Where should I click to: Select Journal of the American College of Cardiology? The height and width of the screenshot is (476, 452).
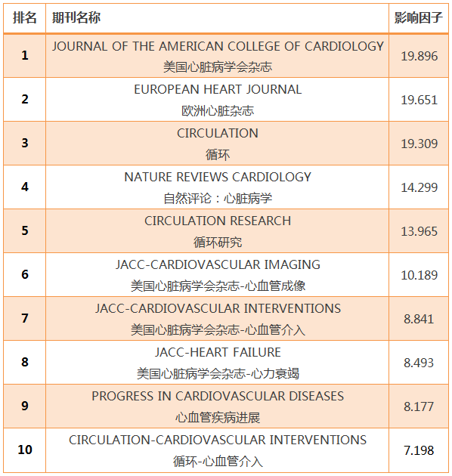click(218, 46)
